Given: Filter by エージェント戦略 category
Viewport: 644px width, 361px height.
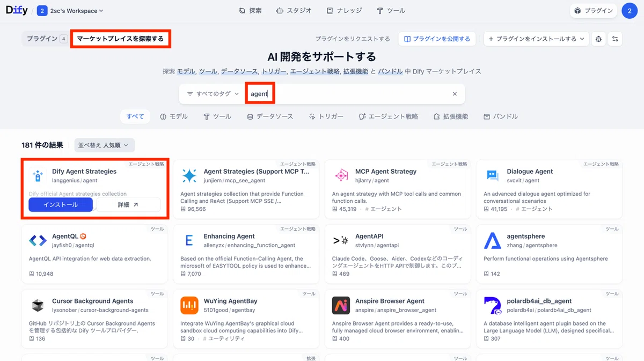Looking at the screenshot, I should [388, 116].
